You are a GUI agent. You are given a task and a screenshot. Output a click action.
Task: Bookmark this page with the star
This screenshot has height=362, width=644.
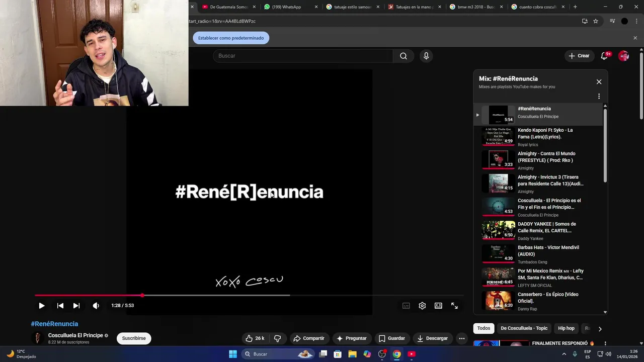click(x=596, y=21)
